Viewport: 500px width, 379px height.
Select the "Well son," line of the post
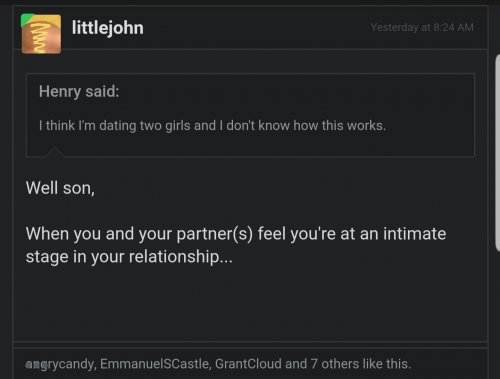tap(60, 188)
